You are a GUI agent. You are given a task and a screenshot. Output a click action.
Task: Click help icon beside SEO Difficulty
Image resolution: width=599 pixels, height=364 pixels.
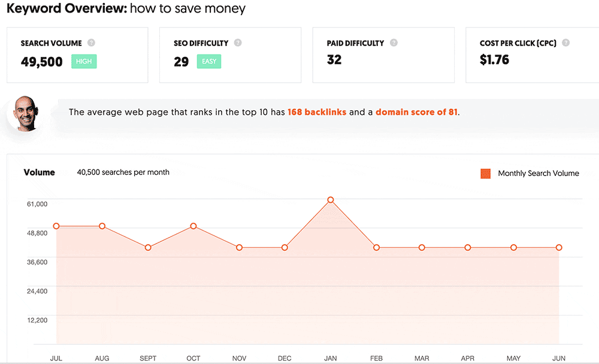point(238,43)
